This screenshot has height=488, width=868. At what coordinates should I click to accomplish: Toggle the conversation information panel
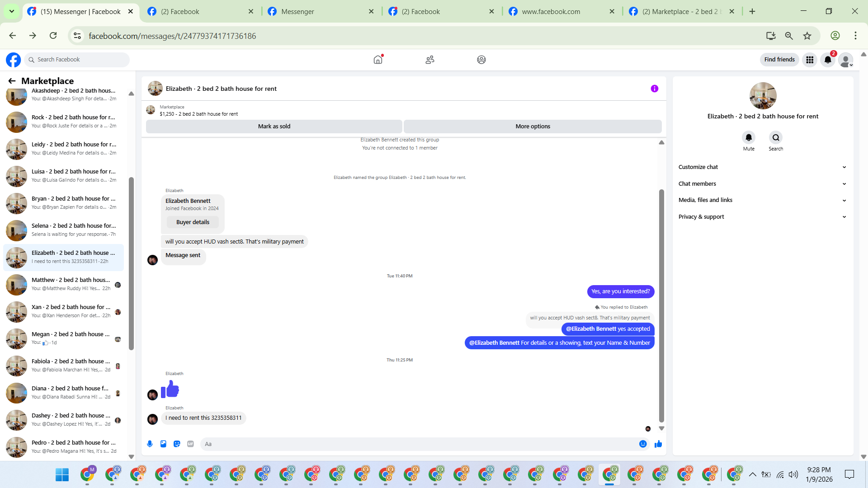coord(654,89)
